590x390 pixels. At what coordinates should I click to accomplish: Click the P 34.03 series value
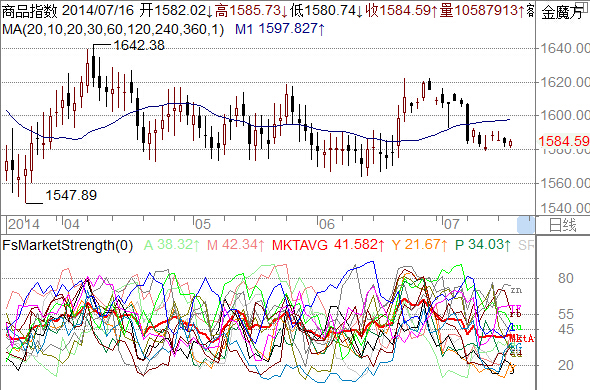tap(483, 245)
